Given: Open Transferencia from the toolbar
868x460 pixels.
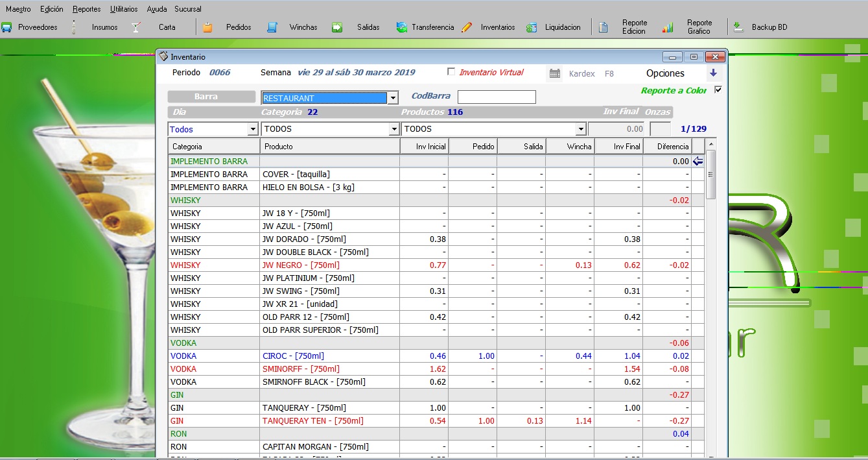Looking at the screenshot, I should tap(402, 27).
